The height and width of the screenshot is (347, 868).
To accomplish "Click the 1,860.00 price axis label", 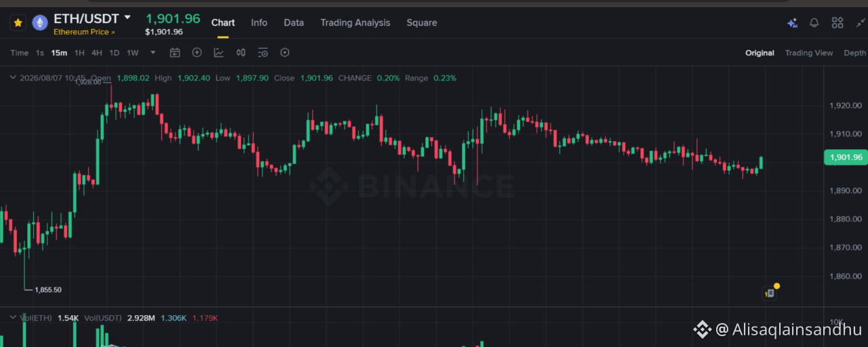I will coord(845,276).
